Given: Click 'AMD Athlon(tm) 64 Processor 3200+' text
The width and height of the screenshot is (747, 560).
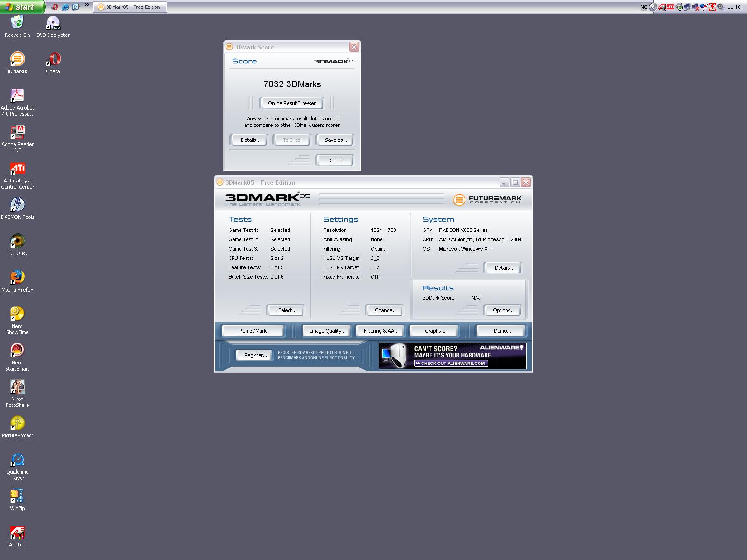Looking at the screenshot, I should (x=480, y=239).
